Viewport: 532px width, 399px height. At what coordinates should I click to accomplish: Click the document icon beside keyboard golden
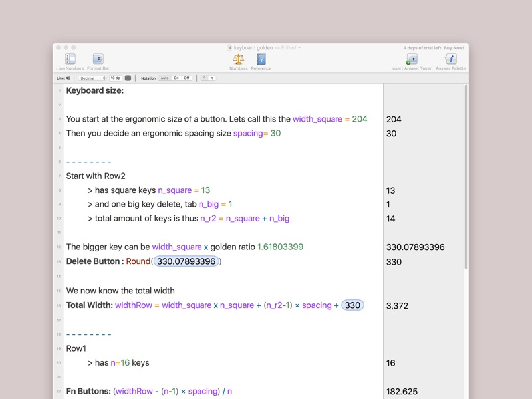tap(229, 48)
